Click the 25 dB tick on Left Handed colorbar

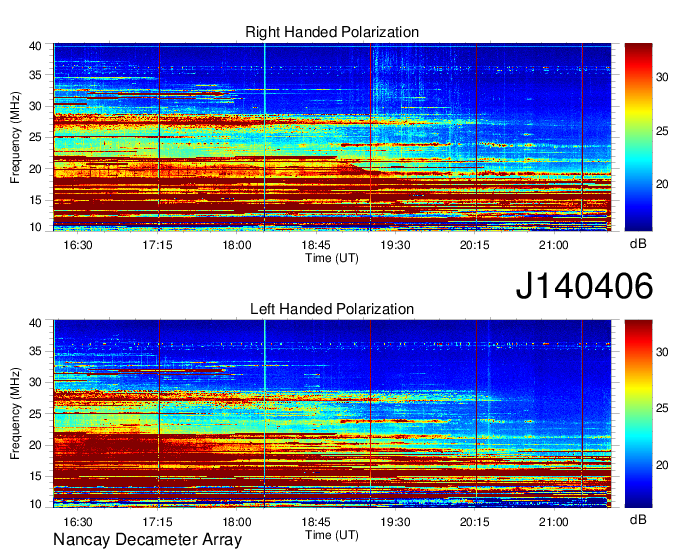(x=662, y=408)
